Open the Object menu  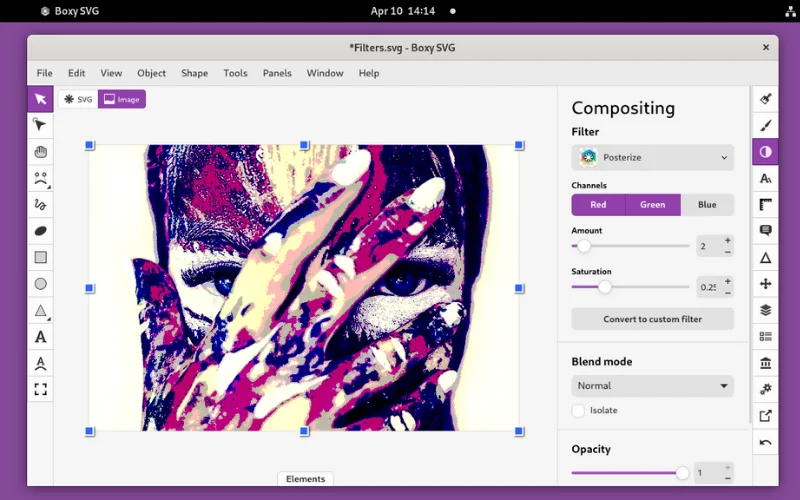(x=151, y=73)
